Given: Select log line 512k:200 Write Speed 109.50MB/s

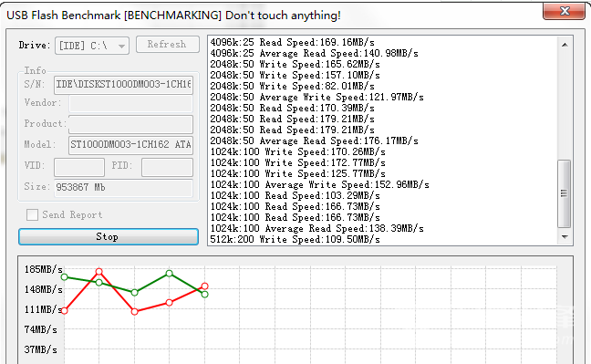Looking at the screenshot, I should [x=295, y=239].
